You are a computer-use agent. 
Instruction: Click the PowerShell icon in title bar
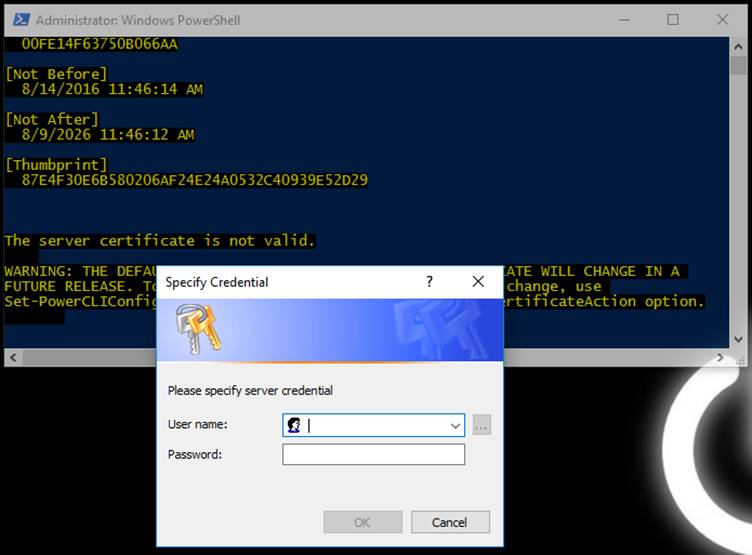tap(21, 20)
